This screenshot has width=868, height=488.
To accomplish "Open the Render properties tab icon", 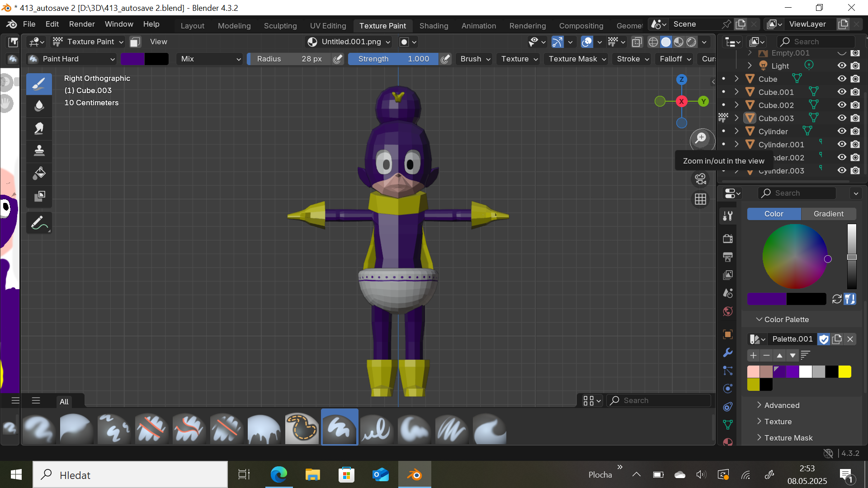I will point(728,239).
